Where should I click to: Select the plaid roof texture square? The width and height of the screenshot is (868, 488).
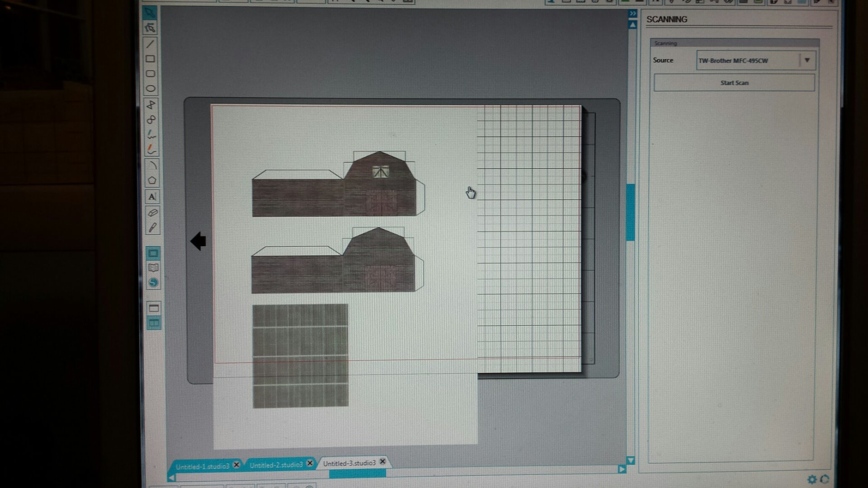pyautogui.click(x=301, y=356)
